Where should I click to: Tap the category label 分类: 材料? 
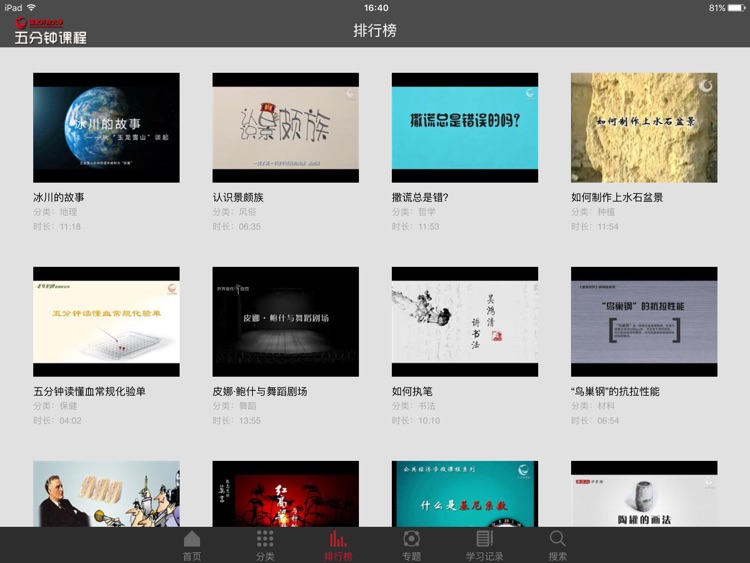(x=593, y=406)
